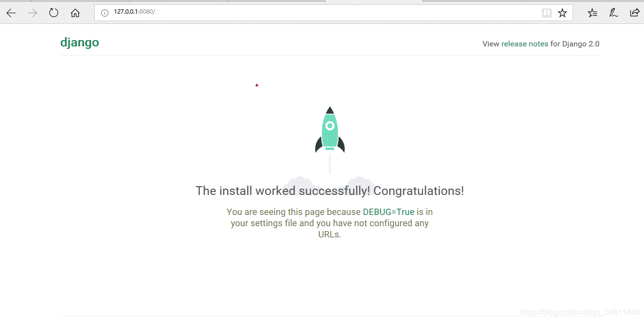
Task: Open the browser home page icon
Action: tap(75, 13)
